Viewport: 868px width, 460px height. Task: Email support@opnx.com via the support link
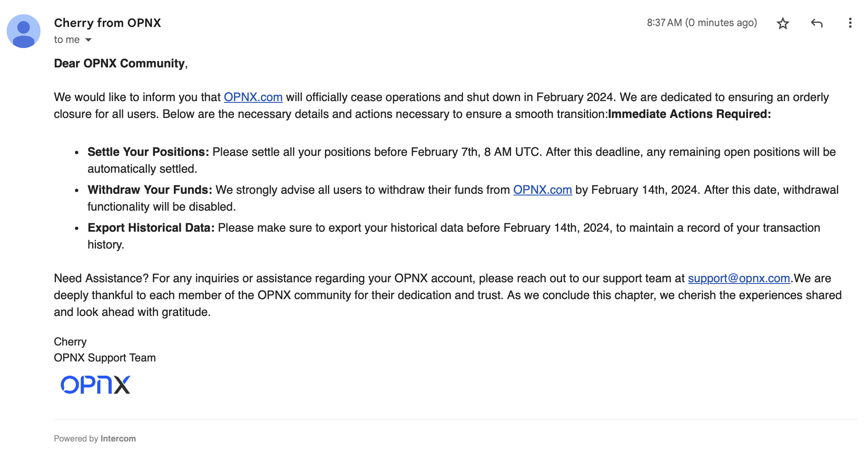(738, 278)
